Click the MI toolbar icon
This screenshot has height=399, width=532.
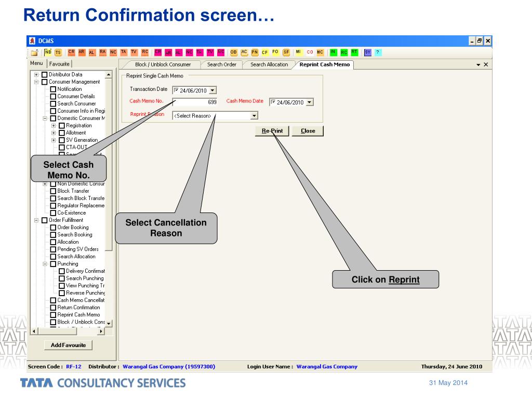pos(298,52)
